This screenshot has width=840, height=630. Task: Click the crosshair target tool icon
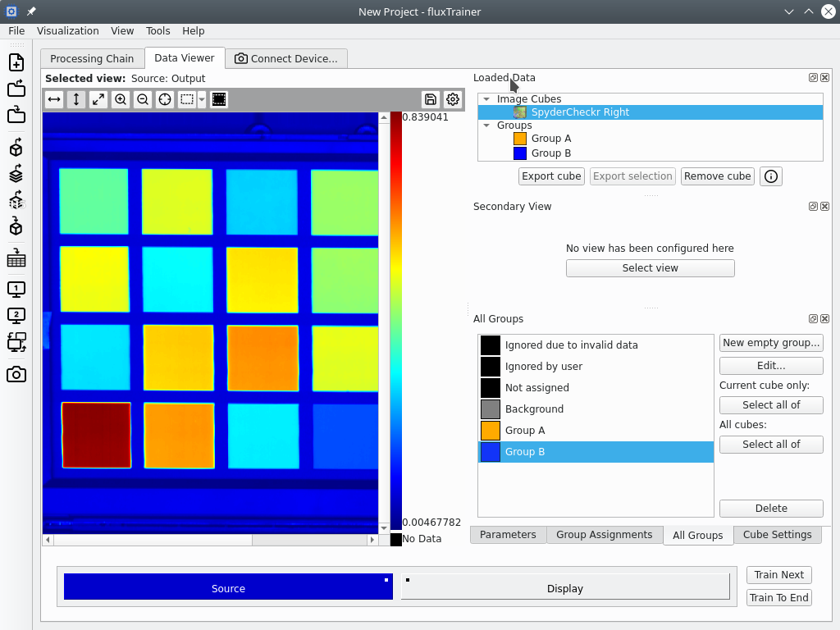pyautogui.click(x=165, y=99)
